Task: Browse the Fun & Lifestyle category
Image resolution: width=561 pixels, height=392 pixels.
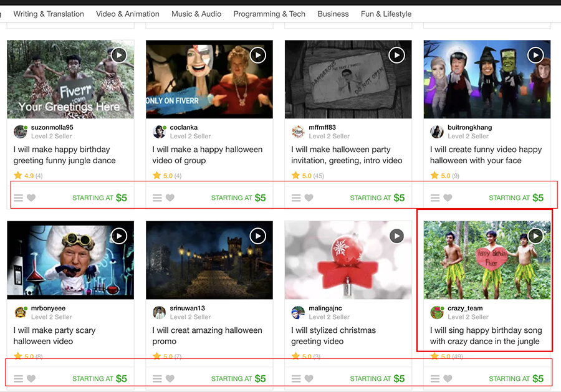Action: 386,14
